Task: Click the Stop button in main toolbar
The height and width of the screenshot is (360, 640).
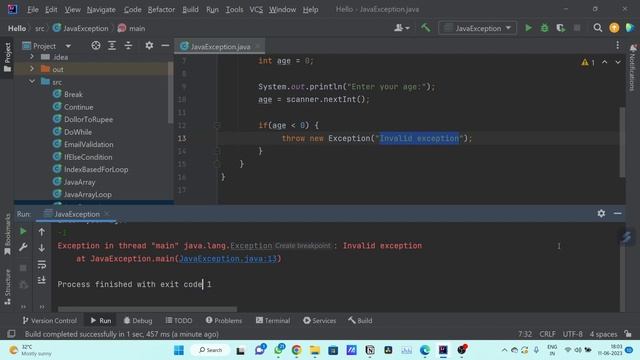Action: (577, 28)
